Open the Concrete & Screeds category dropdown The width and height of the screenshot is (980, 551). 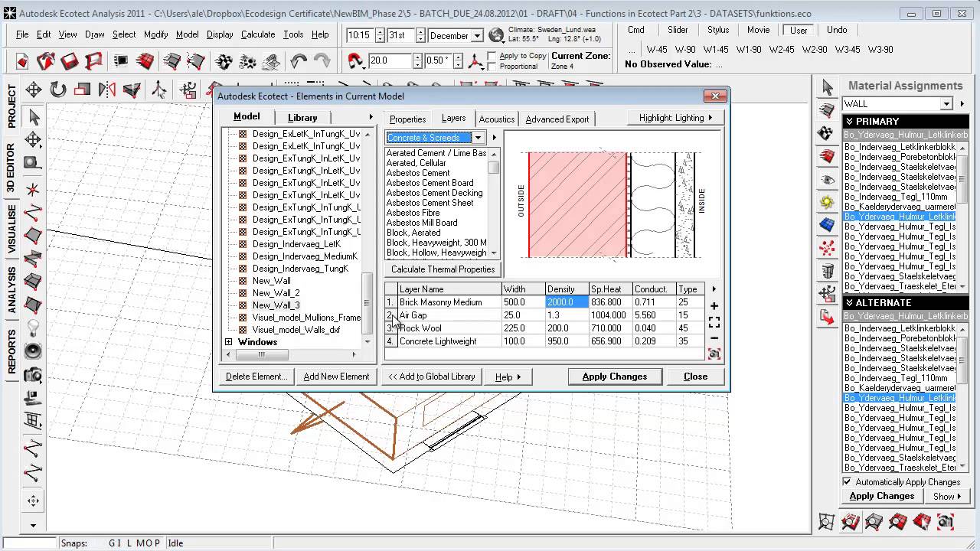tap(478, 138)
